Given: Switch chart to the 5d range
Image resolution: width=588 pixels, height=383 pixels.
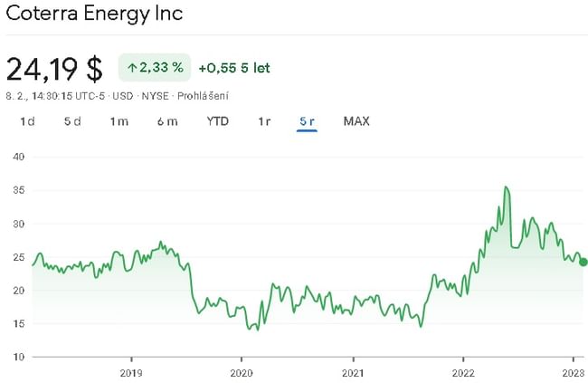Looking at the screenshot, I should pos(72,121).
